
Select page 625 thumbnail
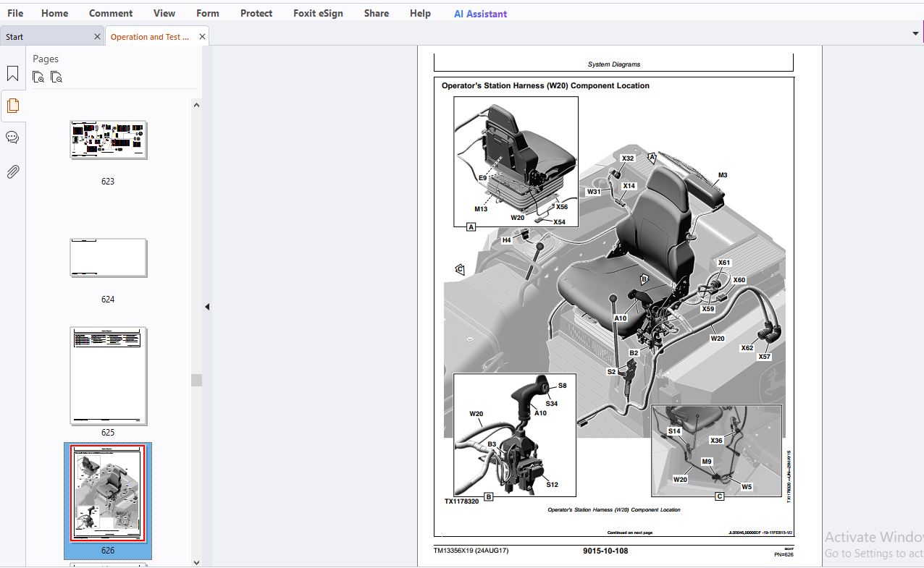pos(109,376)
